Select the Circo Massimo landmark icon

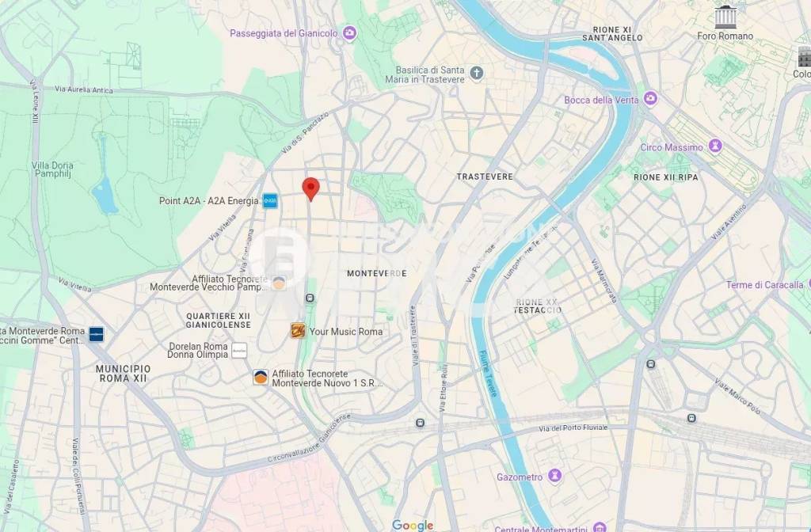pos(715,146)
